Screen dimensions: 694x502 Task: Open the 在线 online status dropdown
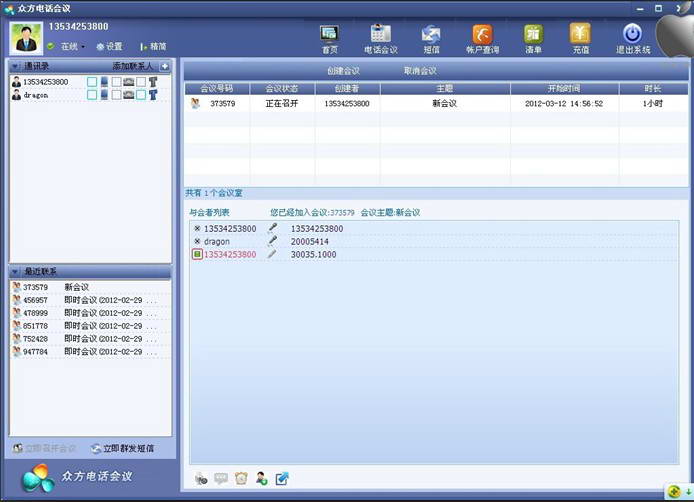pos(68,46)
